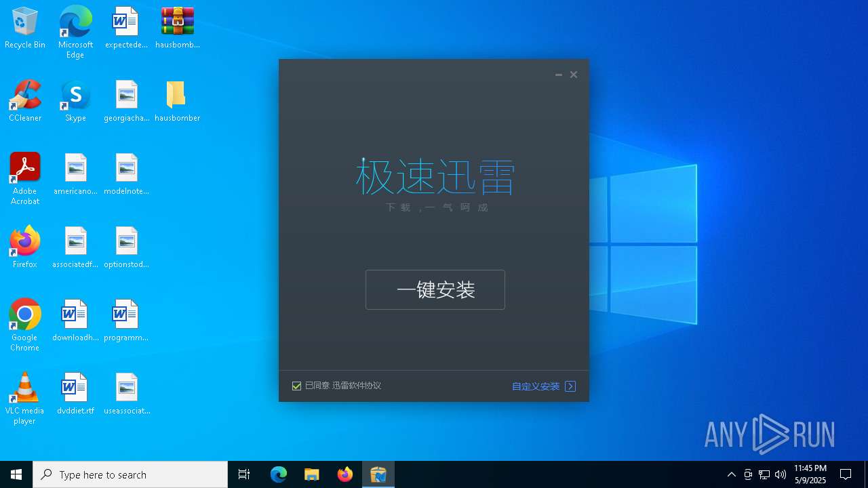The width and height of the screenshot is (868, 488).
Task: Select the optionstod... image file
Action: pos(126,248)
